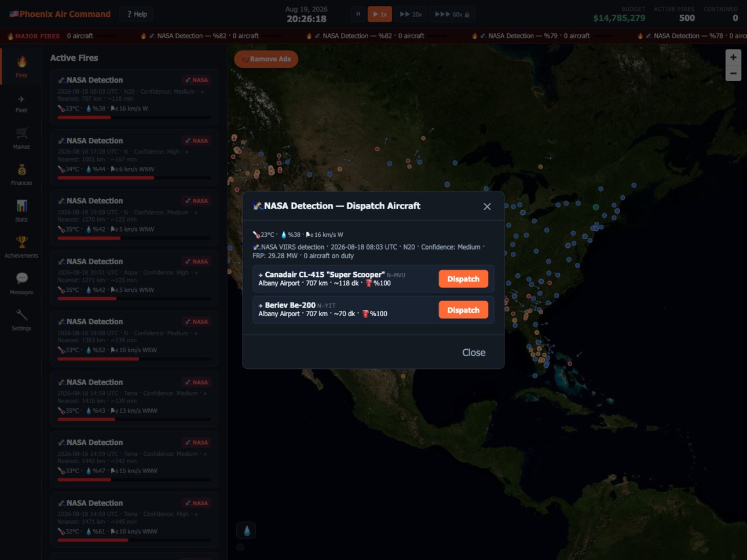Pause the simulation
This screenshot has width=747, height=560.
click(x=358, y=14)
